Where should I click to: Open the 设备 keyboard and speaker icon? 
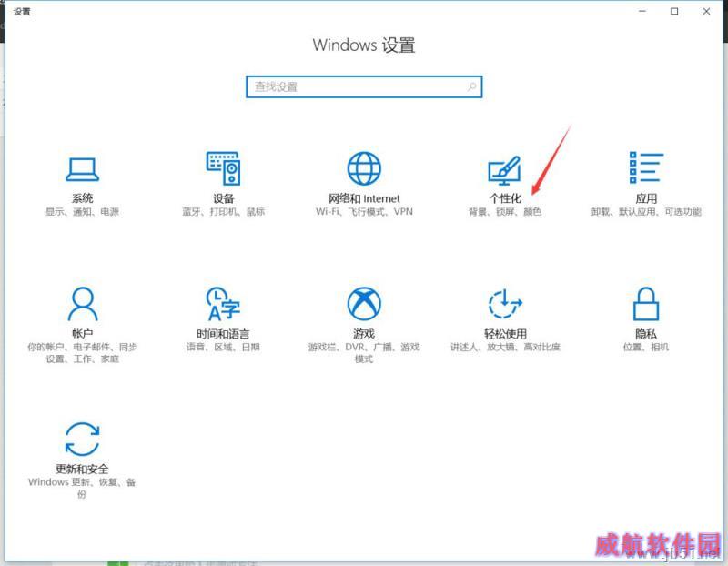tap(223, 168)
